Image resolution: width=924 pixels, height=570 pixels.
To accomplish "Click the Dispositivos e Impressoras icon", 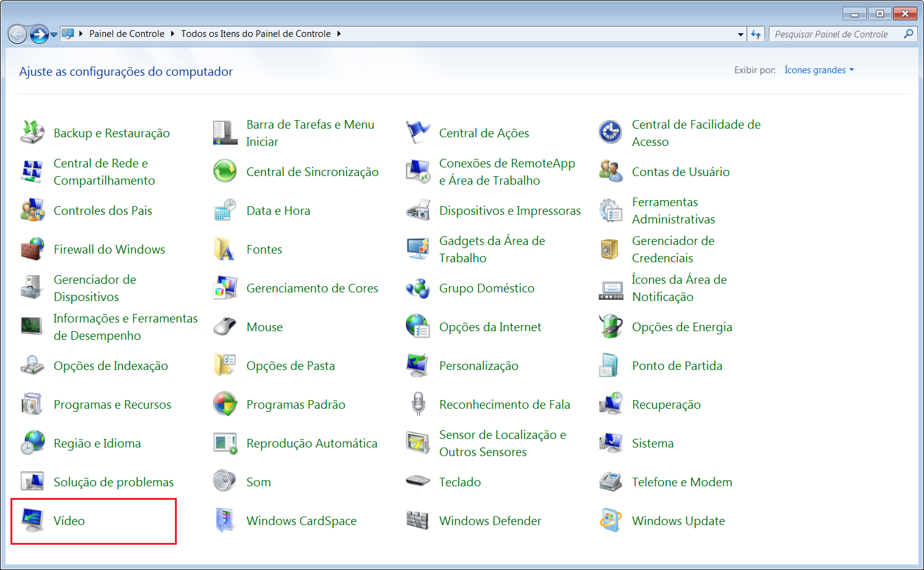I will [418, 210].
